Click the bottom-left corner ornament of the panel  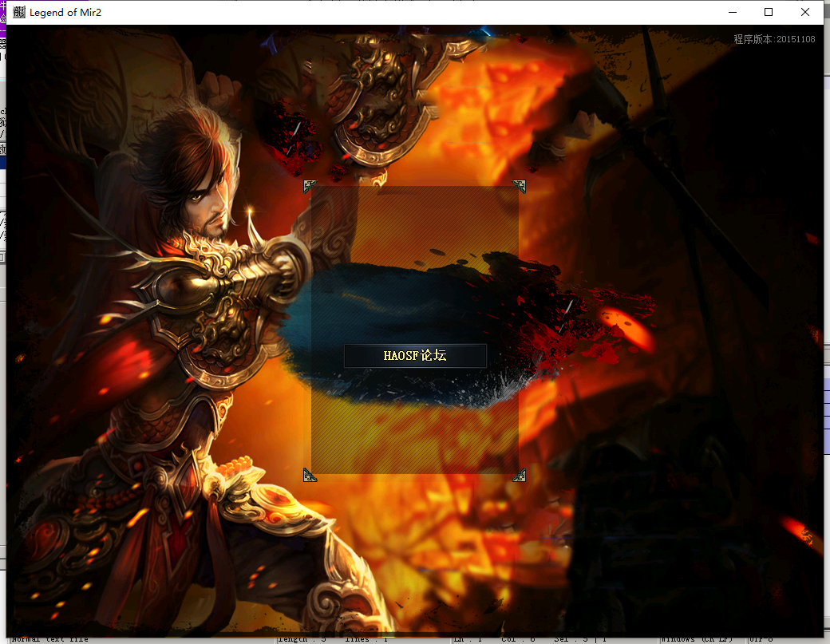click(x=310, y=475)
